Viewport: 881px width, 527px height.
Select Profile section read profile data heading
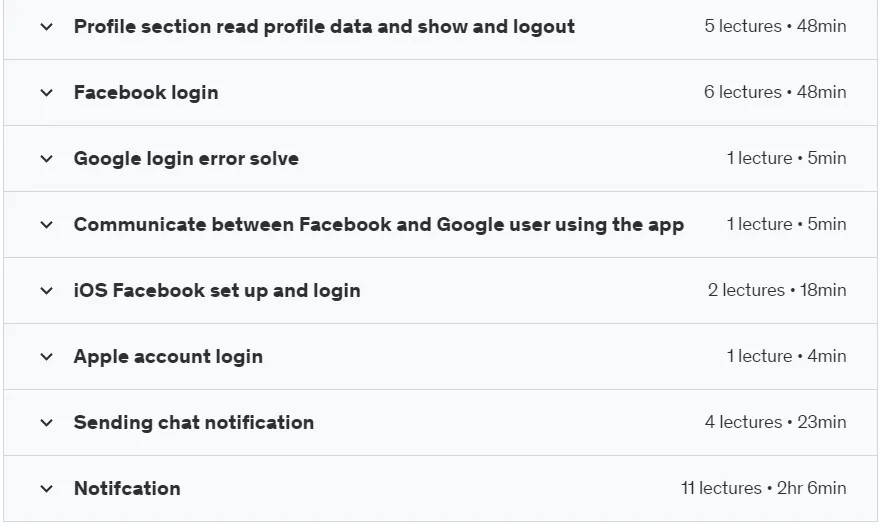(x=324, y=26)
